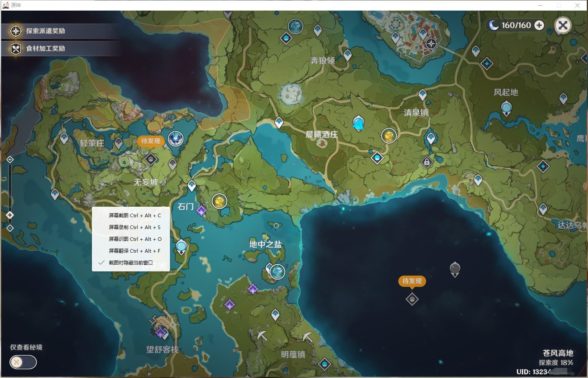Open the wolf arena icon below 奔狼领
The height and width of the screenshot is (378, 588).
pos(291,95)
